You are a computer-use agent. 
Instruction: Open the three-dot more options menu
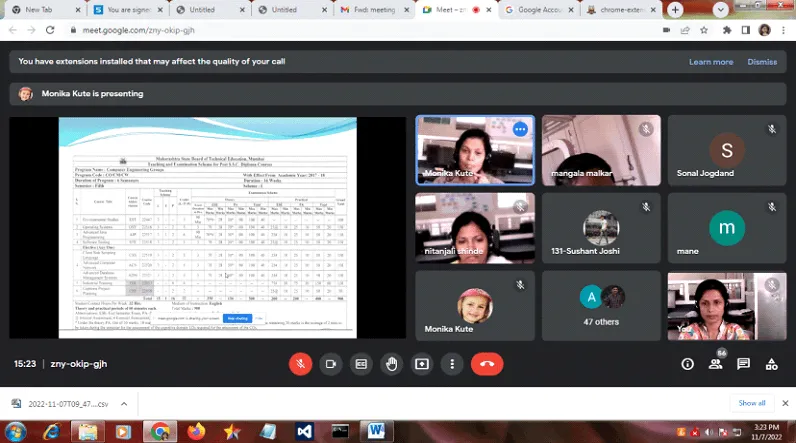(x=452, y=364)
